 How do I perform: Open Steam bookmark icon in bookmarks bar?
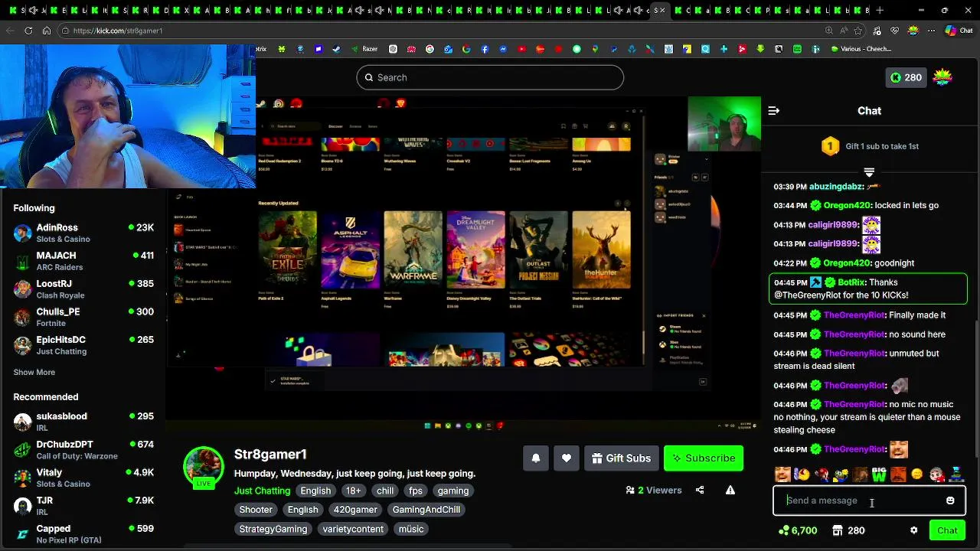click(x=336, y=49)
